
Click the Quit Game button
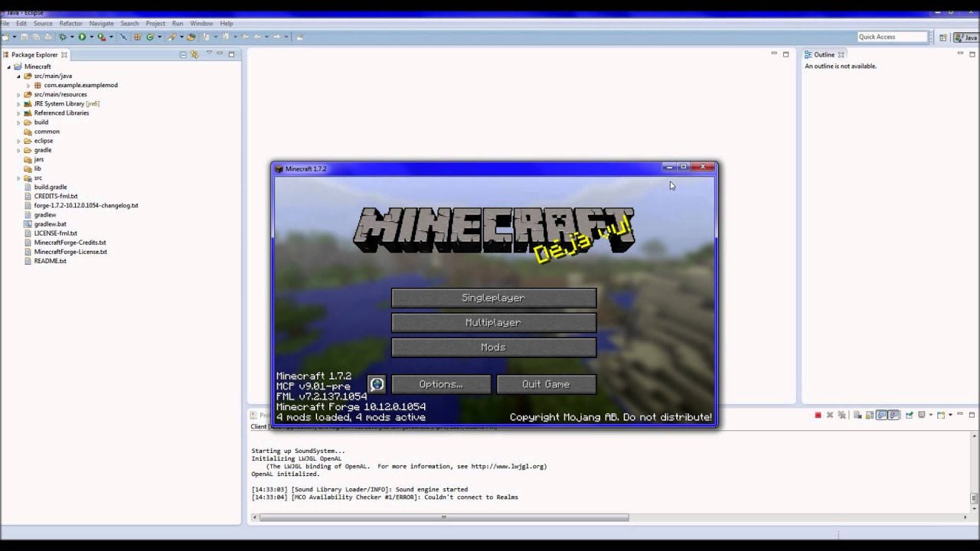click(x=546, y=384)
